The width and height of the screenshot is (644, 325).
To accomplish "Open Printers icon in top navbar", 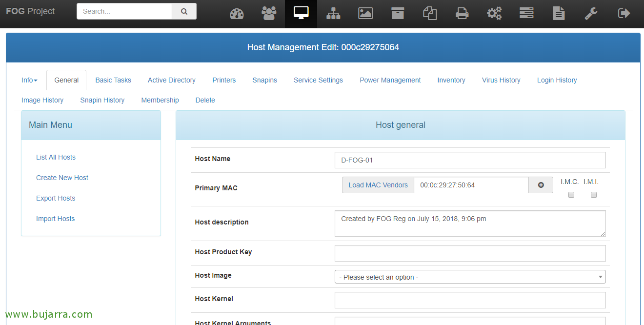I will tap(462, 14).
